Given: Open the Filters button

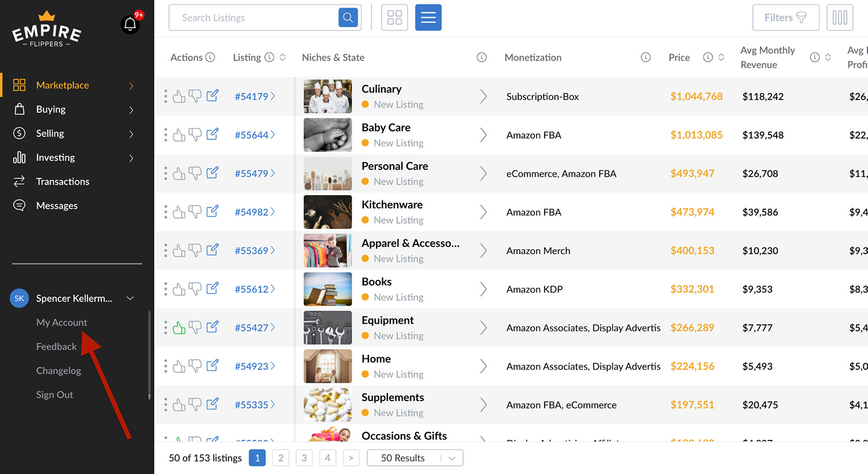Looking at the screenshot, I should click(785, 17).
